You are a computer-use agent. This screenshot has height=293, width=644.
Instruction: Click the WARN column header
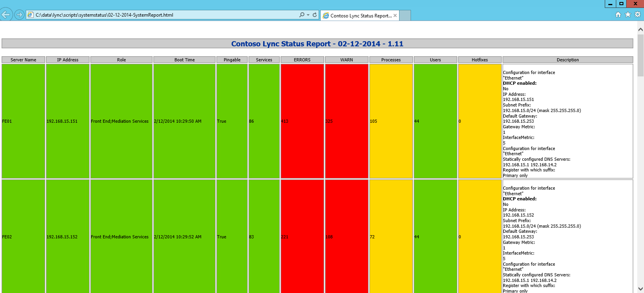point(346,60)
